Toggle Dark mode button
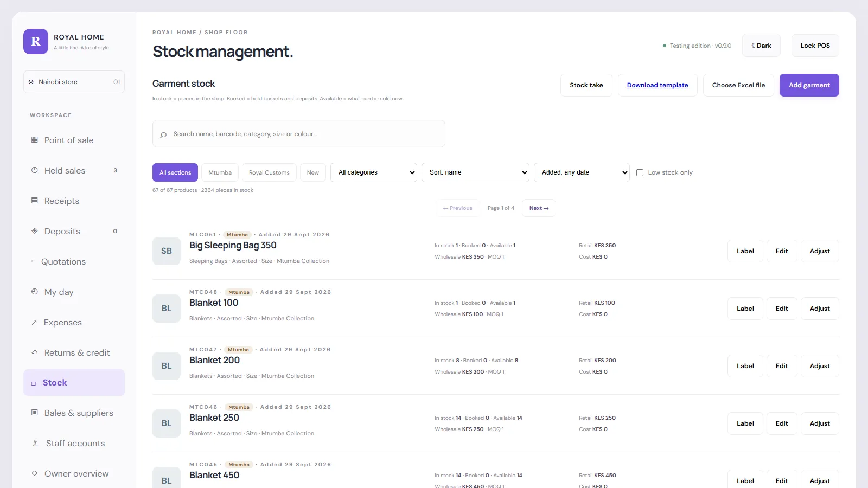The image size is (868, 488). tap(761, 46)
